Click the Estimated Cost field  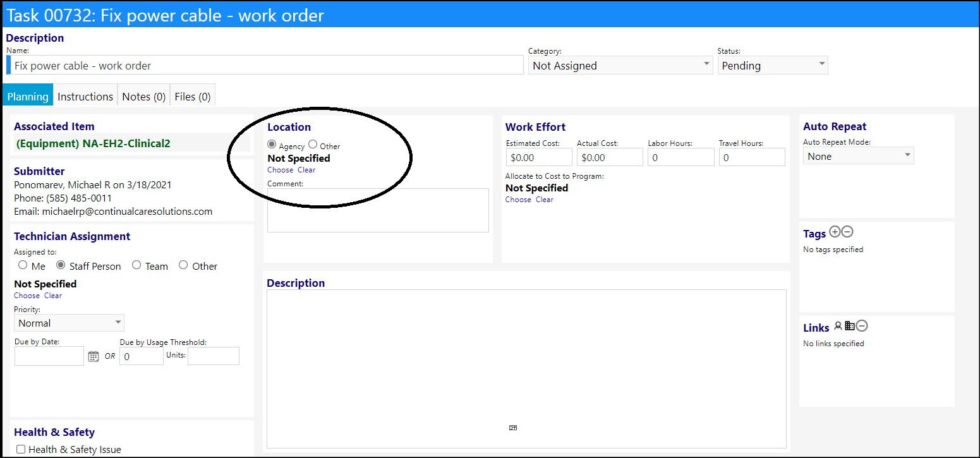point(539,157)
